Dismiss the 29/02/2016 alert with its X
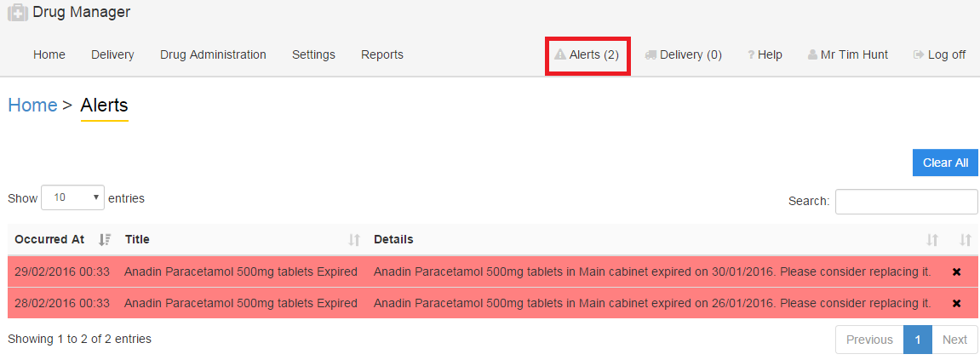Screen dimensions: 980x360 click(956, 271)
